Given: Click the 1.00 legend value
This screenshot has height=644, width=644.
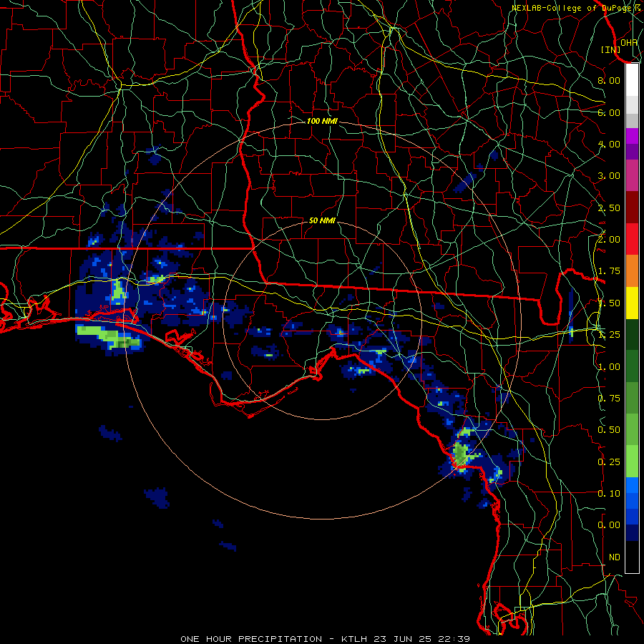Looking at the screenshot, I should [609, 367].
